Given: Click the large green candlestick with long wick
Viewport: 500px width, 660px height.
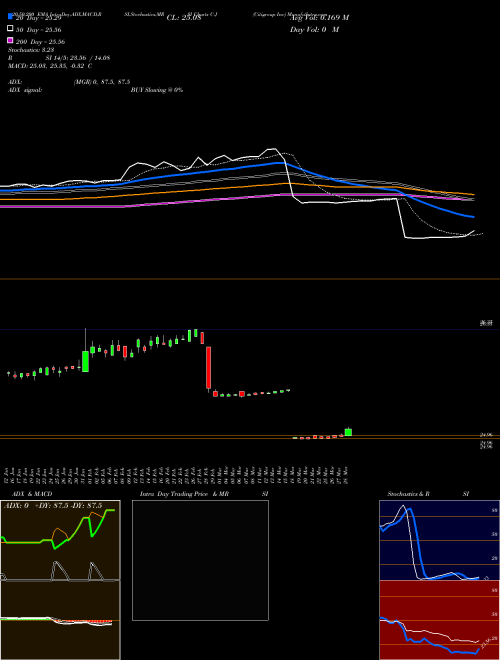Looking at the screenshot, I should 85,361.
